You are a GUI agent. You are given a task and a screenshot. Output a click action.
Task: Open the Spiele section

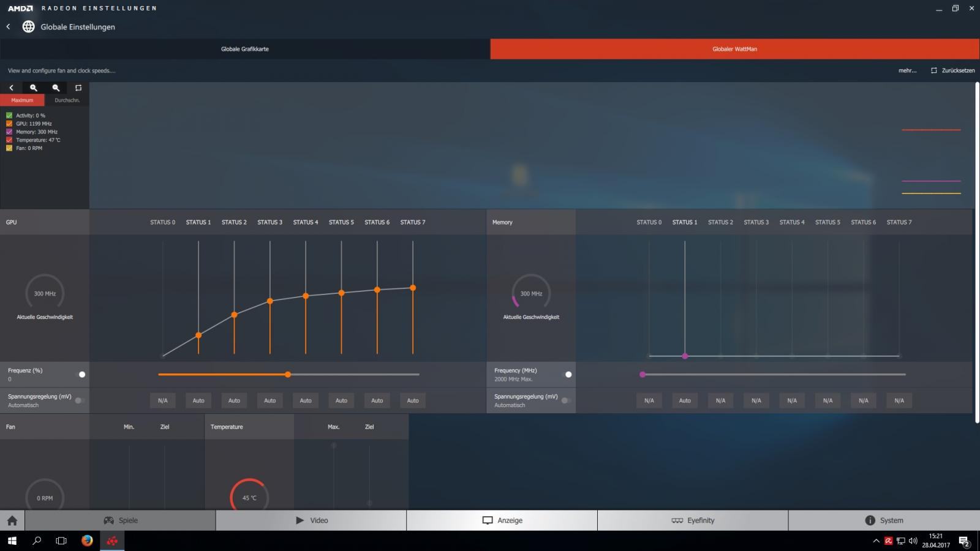tap(120, 520)
